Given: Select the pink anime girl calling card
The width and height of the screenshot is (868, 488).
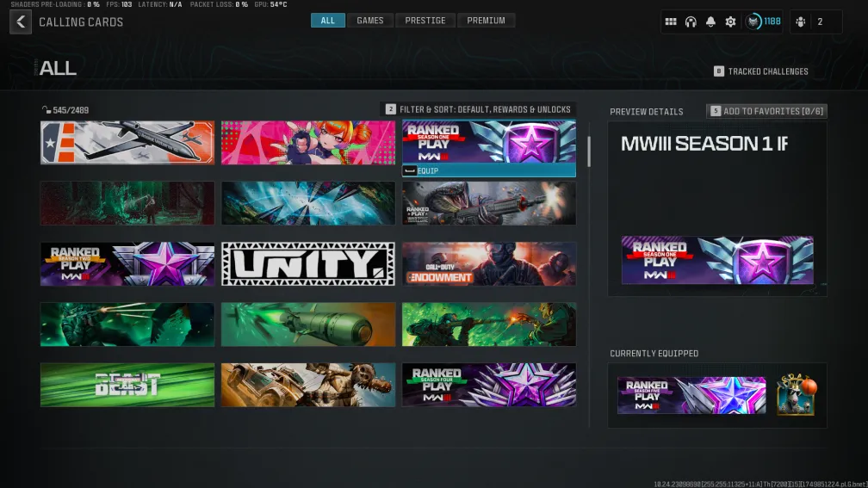Looking at the screenshot, I should pyautogui.click(x=308, y=143).
